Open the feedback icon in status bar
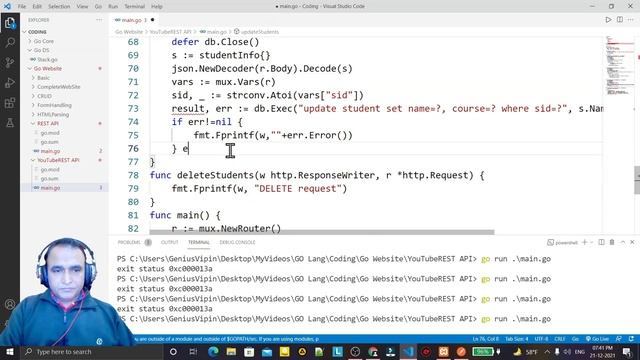 coord(619,339)
